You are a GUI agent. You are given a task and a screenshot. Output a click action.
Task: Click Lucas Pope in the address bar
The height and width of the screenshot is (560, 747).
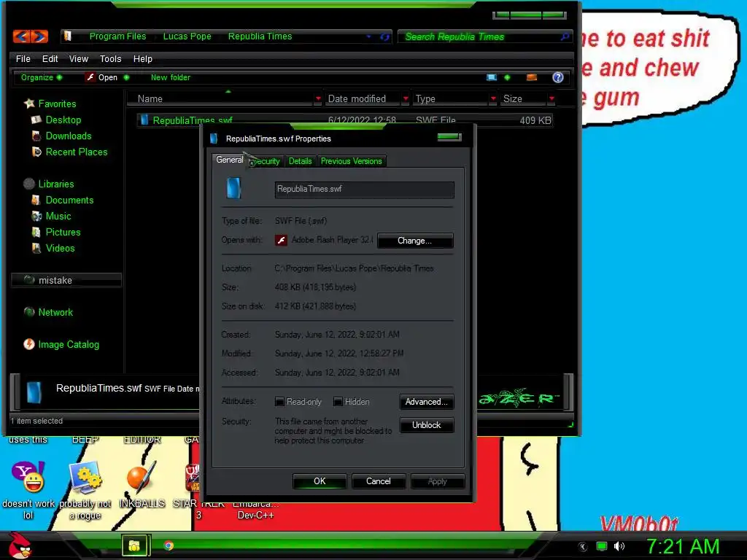187,36
